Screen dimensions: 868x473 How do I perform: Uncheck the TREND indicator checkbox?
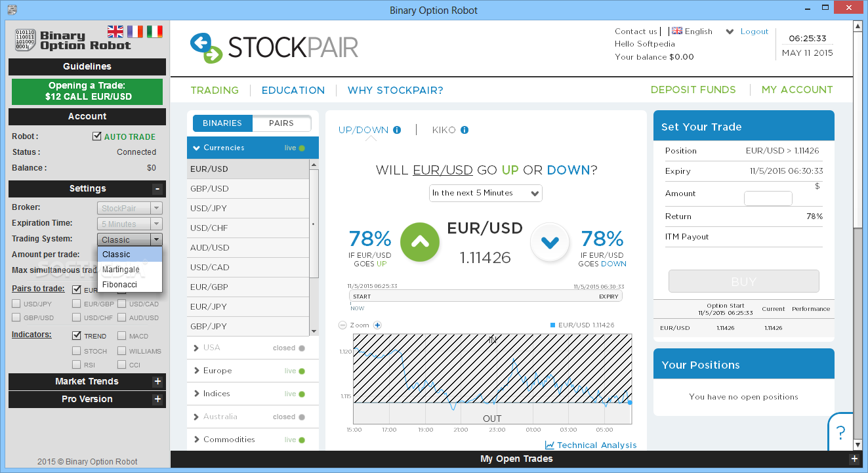(x=77, y=336)
